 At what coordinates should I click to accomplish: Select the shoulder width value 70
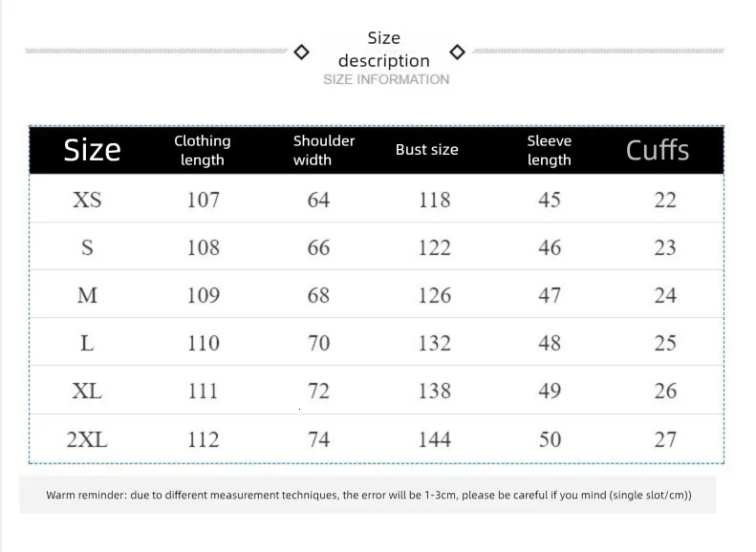tap(318, 343)
